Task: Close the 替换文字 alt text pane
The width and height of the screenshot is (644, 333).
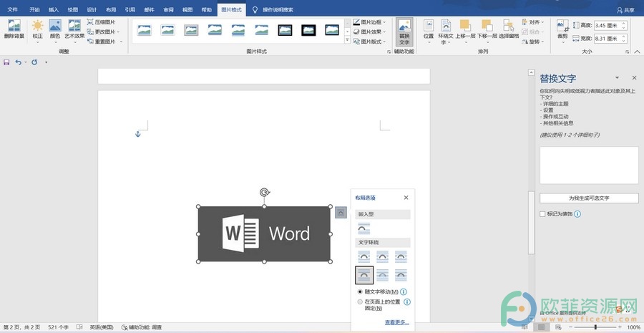Action: point(635,77)
